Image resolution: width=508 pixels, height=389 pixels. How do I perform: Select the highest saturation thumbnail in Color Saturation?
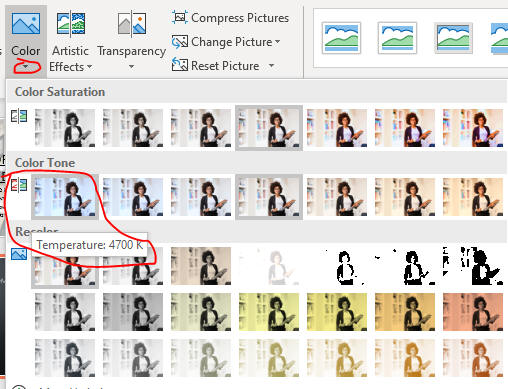click(x=473, y=128)
